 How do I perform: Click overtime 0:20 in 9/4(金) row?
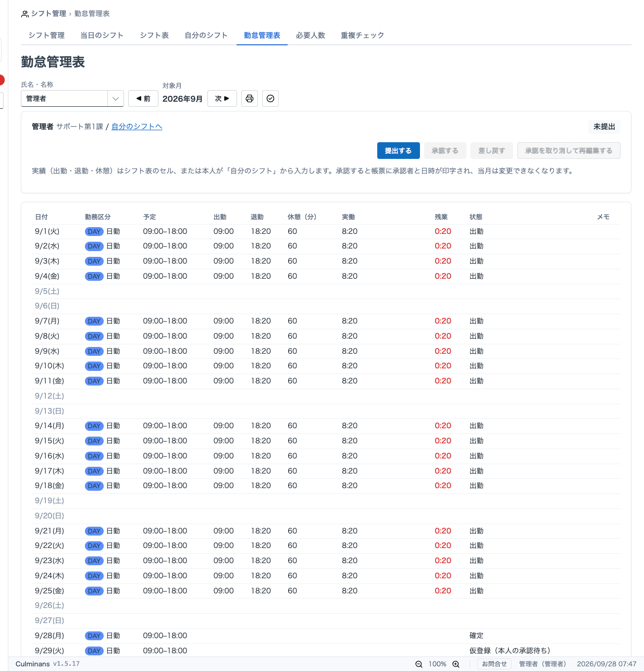coord(443,277)
